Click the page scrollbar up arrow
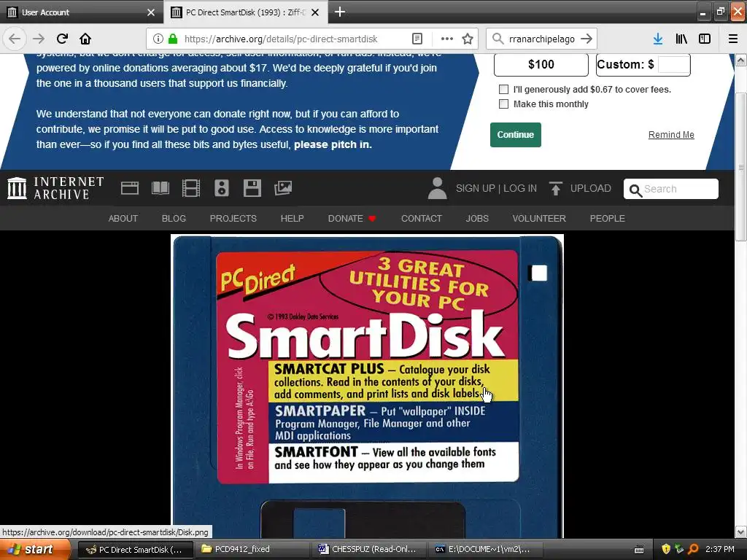747x560 pixels. click(x=741, y=61)
